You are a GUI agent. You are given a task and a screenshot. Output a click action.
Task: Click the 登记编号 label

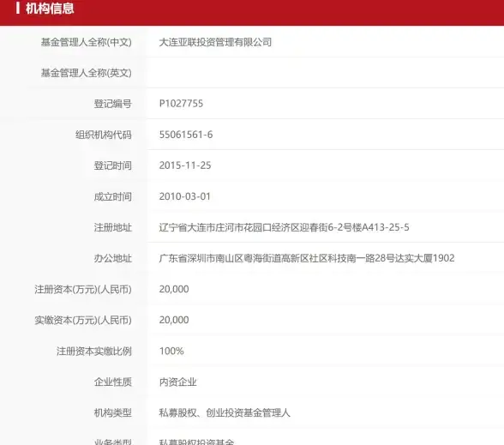tap(113, 104)
